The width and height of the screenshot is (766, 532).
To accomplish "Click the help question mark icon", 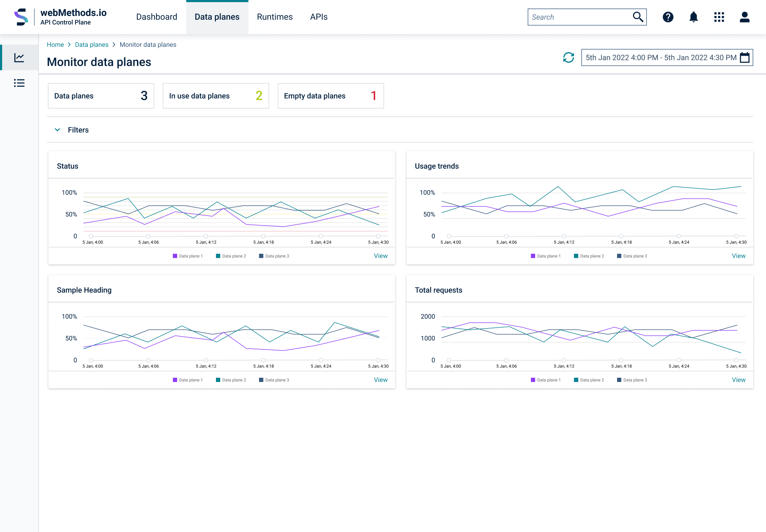I will [668, 17].
